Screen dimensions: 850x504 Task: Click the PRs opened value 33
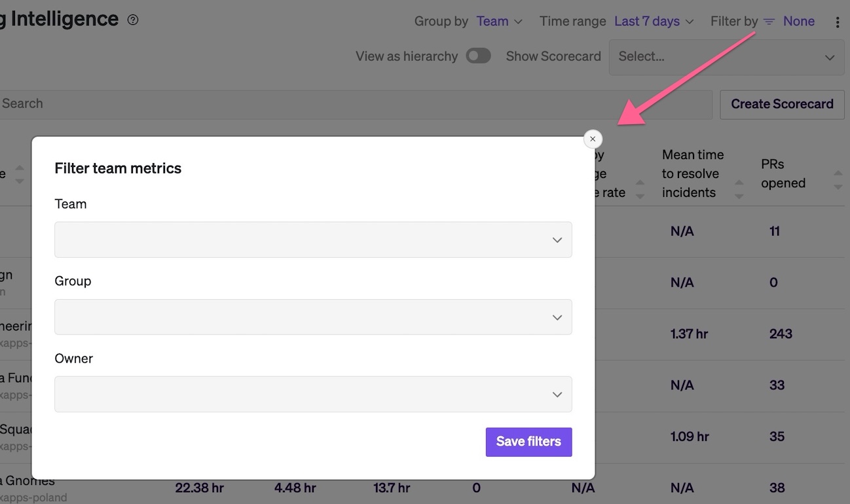click(777, 385)
